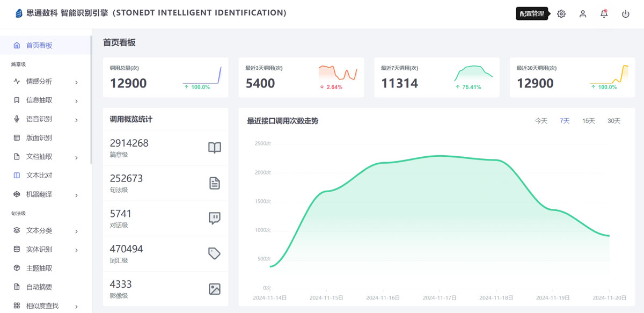Open 首页看板 in the sidebar
Image resolution: width=644 pixels, height=313 pixels.
pos(39,46)
